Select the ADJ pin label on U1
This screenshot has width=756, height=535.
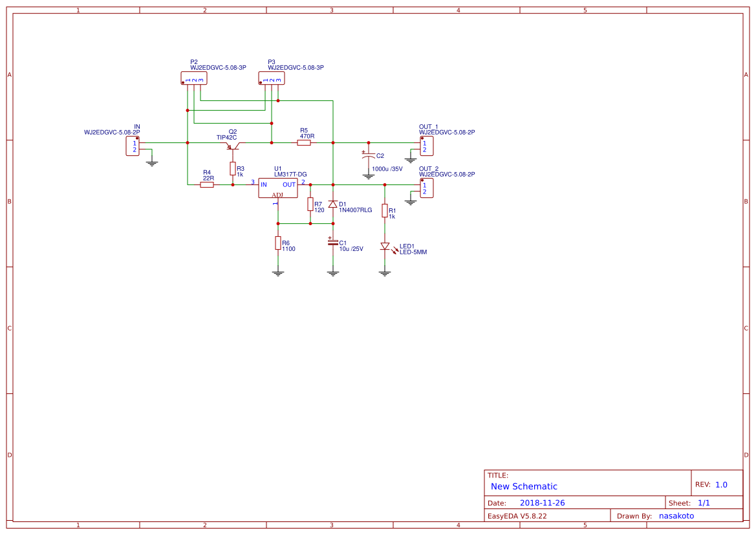[x=277, y=195]
